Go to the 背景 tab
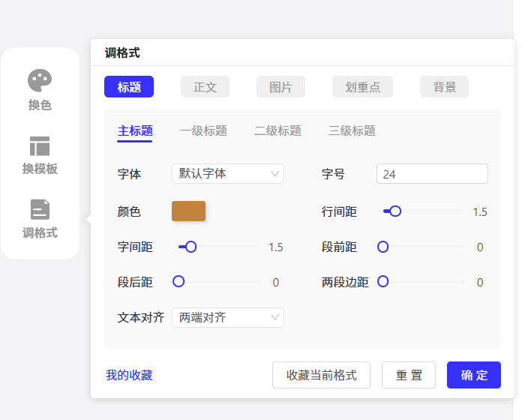This screenshot has width=525, height=420. pyautogui.click(x=444, y=87)
